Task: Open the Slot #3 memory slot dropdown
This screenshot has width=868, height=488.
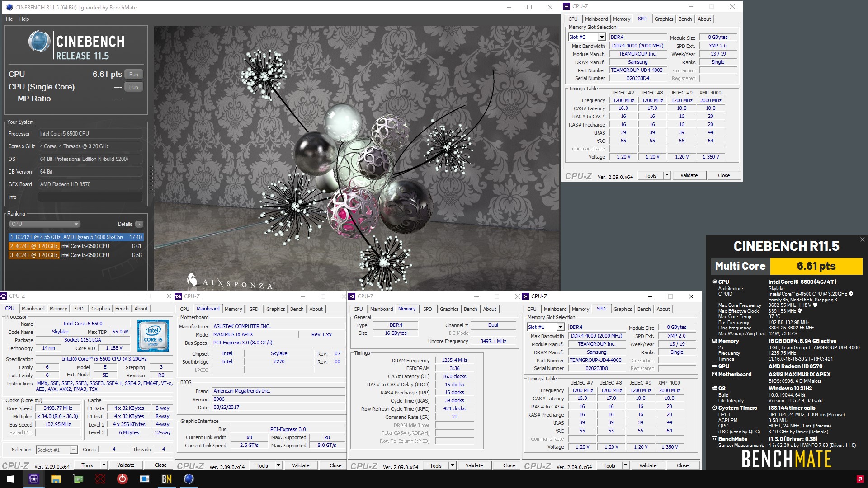Action: click(602, 37)
